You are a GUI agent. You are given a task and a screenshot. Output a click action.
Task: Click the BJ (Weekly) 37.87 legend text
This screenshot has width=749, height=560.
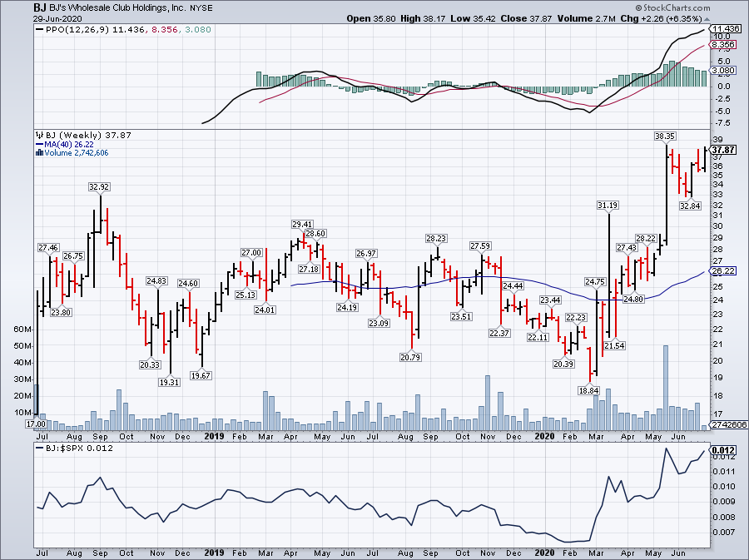[x=88, y=135]
